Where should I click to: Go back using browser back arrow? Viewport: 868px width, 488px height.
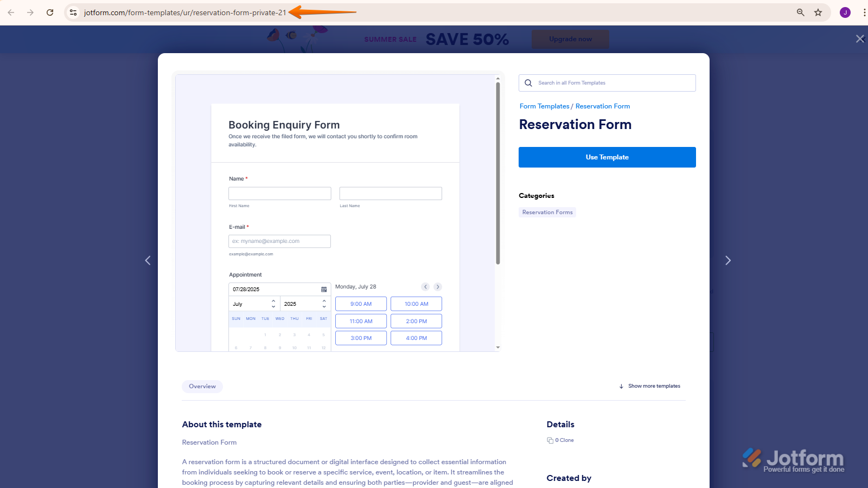click(11, 12)
